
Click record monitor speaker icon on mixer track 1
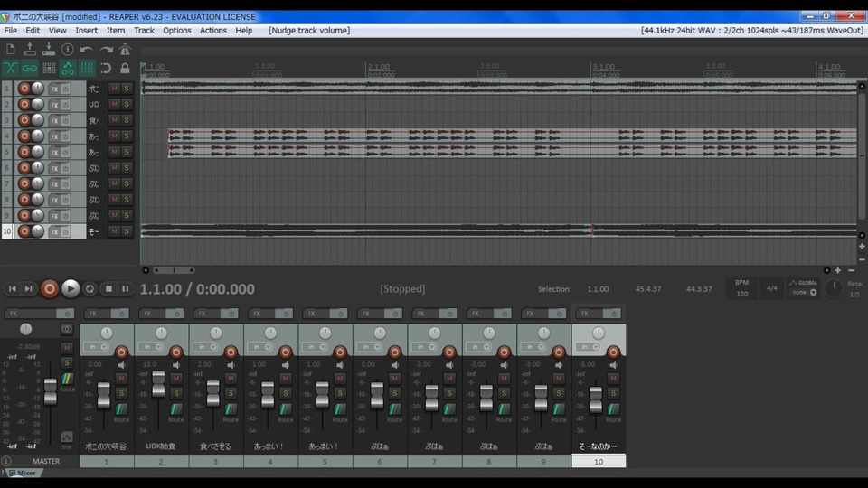(121, 365)
